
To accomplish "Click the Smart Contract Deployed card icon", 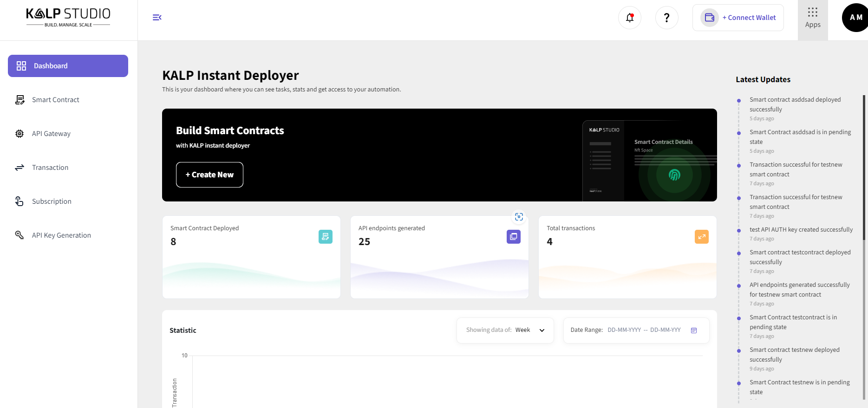I will click(x=325, y=237).
